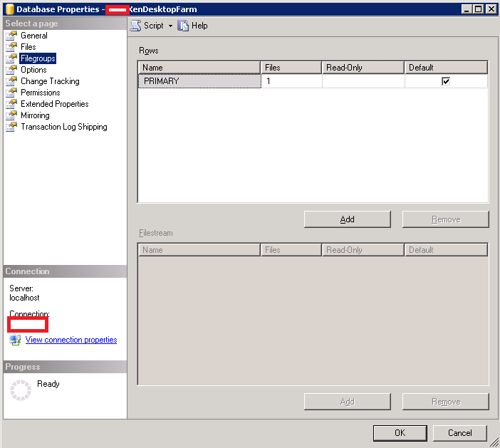Click the Extended Properties page icon
This screenshot has height=448, width=500.
pyautogui.click(x=11, y=104)
